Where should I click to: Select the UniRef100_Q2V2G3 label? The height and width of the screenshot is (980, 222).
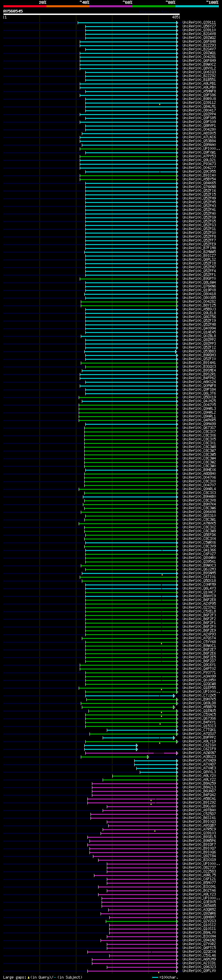pyautogui.click(x=199, y=921)
